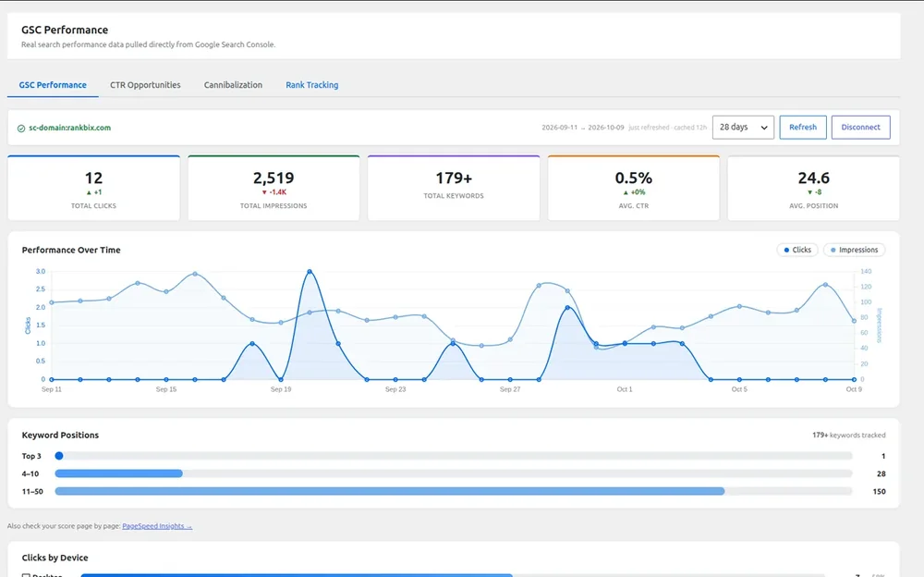924x577 pixels.
Task: Open the 28 days date range dropdown
Action: [743, 128]
